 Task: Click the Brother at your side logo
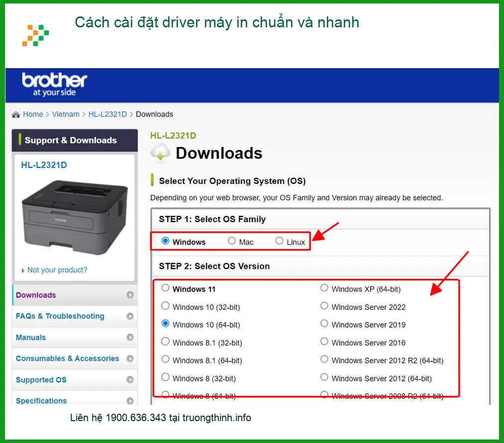[x=54, y=85]
